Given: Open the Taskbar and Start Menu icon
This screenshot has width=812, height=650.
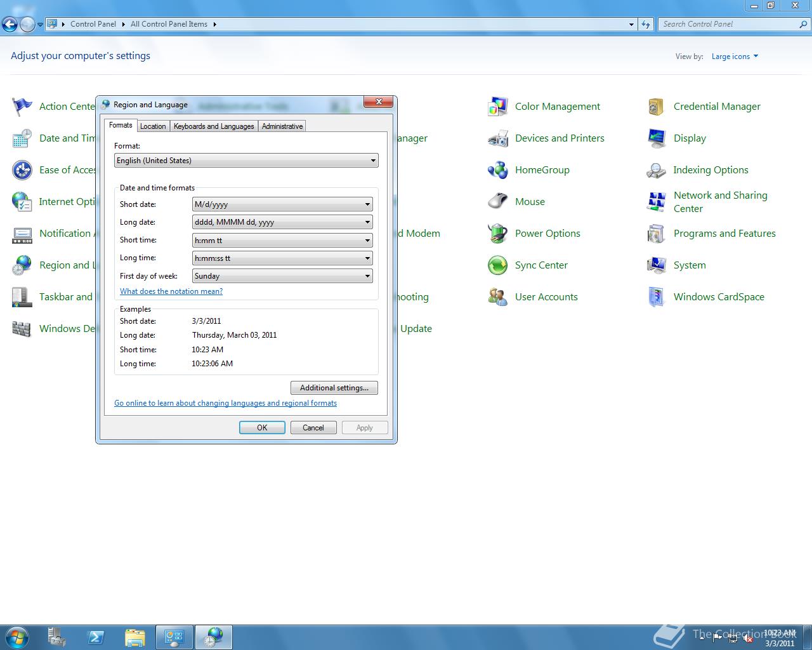Looking at the screenshot, I should (22, 297).
